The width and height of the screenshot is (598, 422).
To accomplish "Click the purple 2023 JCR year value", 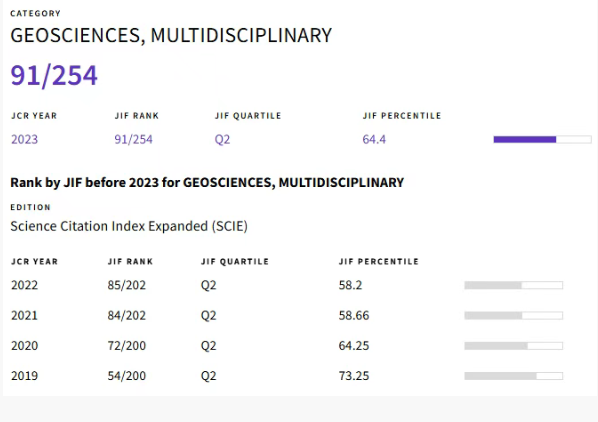I will pyautogui.click(x=24, y=140).
